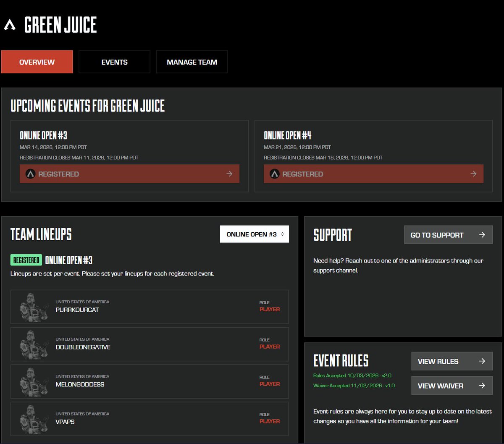Click MELONGODDESS's avatar thumbnail
The height and width of the screenshot is (444, 504).
pyautogui.click(x=34, y=382)
